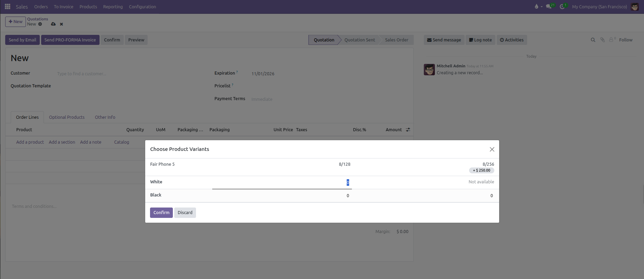
Task: Open the To Invoice menu
Action: tap(64, 7)
